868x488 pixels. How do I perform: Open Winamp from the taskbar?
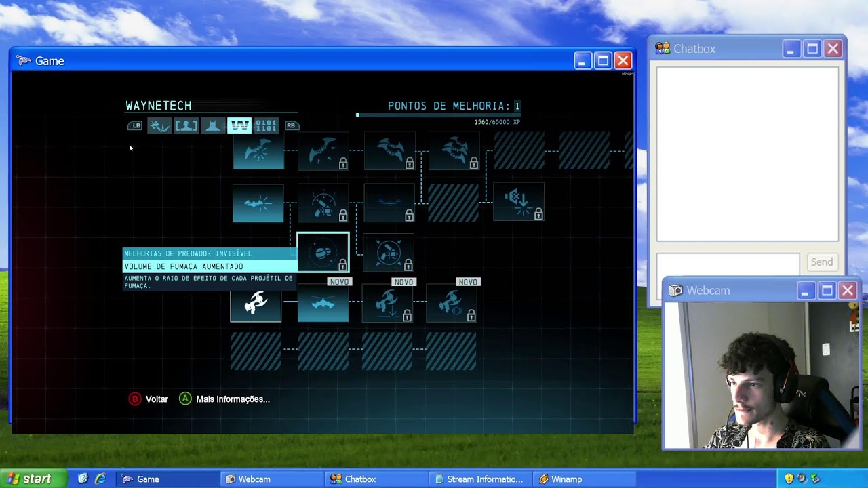point(585,479)
